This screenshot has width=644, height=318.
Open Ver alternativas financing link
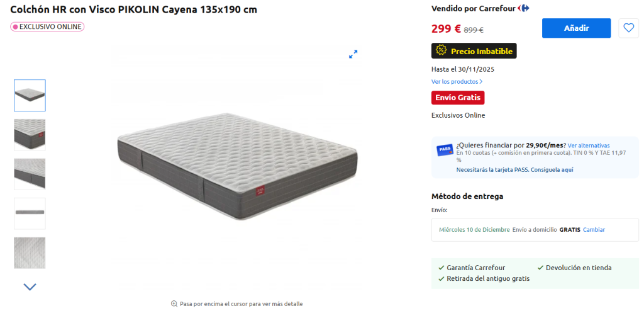589,145
